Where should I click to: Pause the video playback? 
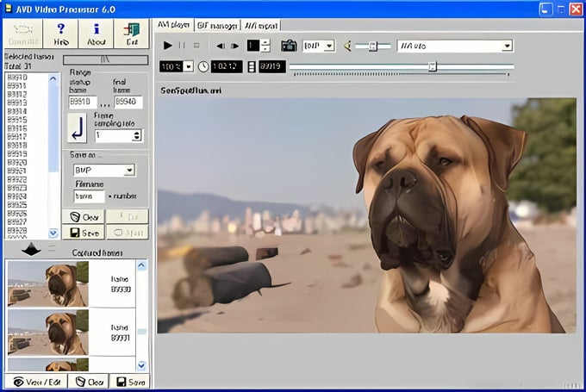coord(182,46)
